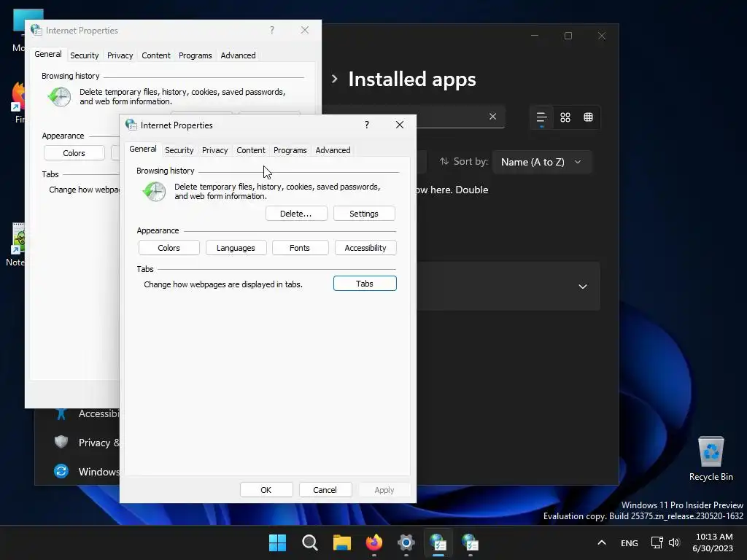This screenshot has width=747, height=560.
Task: Click the Windows Update sync icon in sidebar
Action: 61,471
